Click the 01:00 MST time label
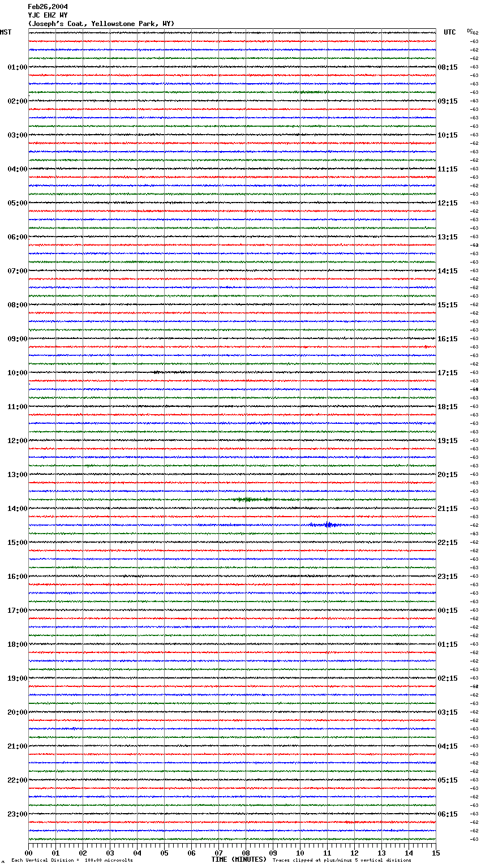The width and height of the screenshot is (481, 868). coord(18,67)
